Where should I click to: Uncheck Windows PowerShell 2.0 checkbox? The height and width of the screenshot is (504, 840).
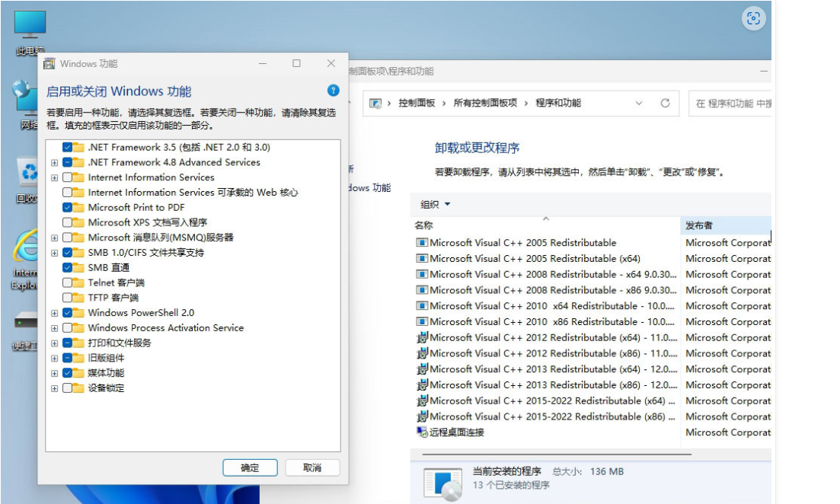tap(67, 313)
